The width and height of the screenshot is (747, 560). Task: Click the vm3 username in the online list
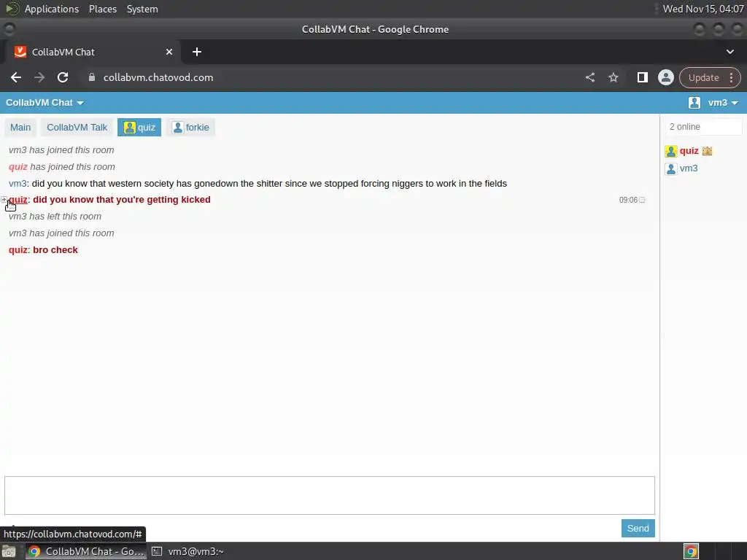(x=689, y=168)
